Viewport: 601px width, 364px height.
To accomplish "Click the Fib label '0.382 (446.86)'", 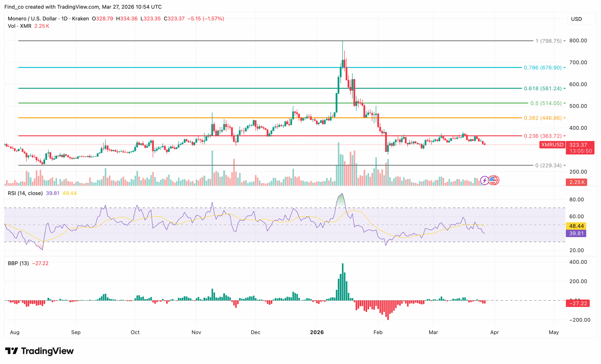I will 543,118.
